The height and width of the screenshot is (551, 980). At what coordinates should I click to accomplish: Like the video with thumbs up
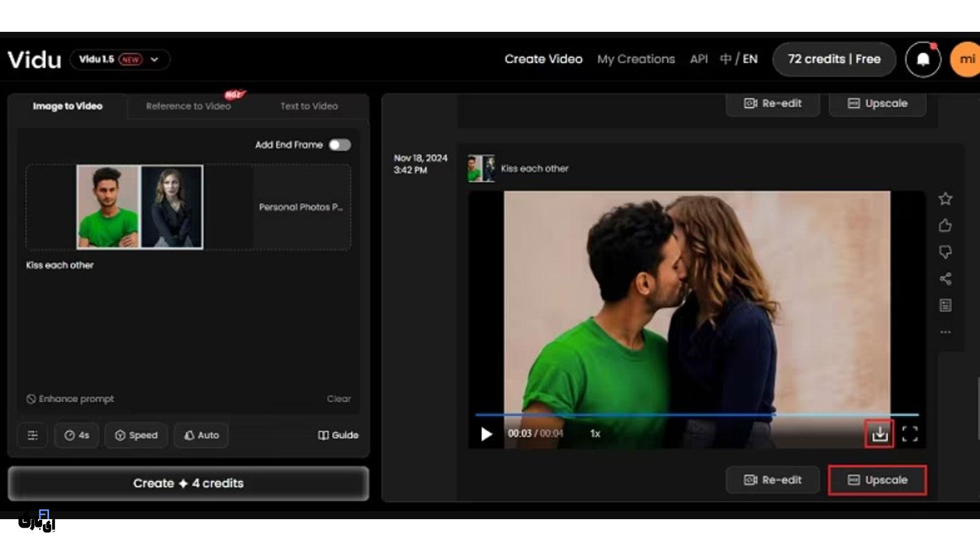tap(945, 226)
